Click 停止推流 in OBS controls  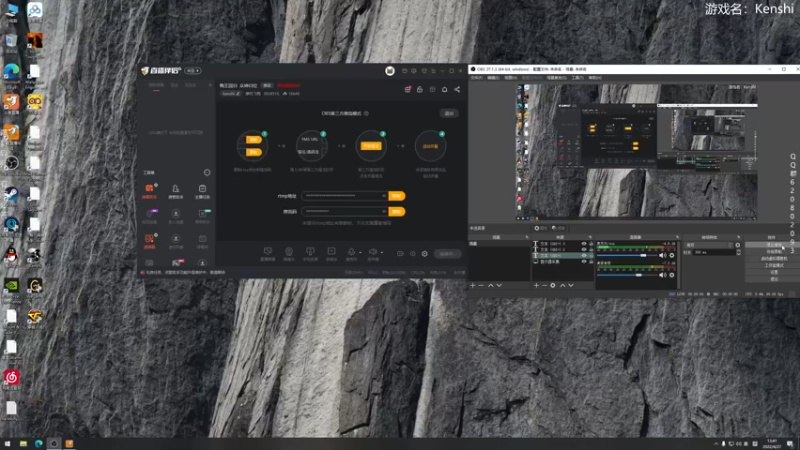[773, 245]
